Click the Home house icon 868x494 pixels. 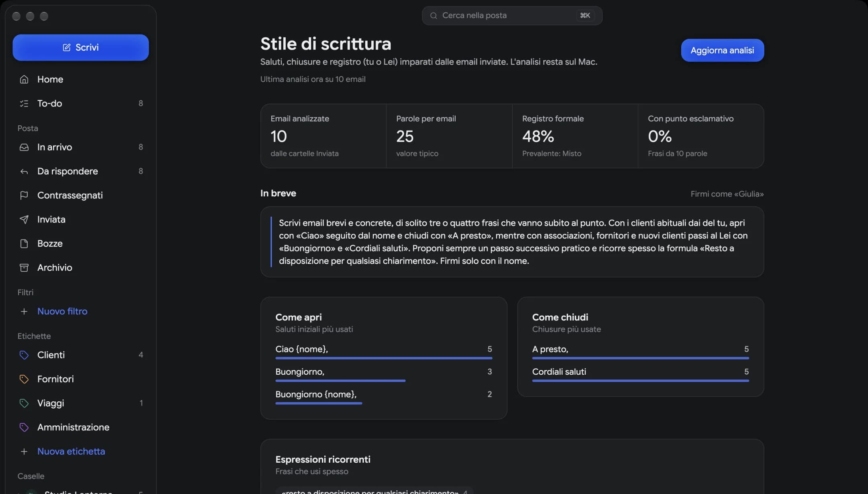click(x=24, y=80)
